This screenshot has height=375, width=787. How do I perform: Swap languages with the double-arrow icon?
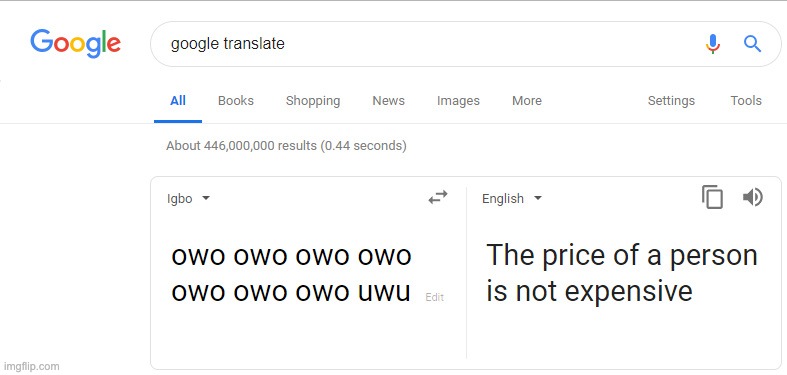click(438, 197)
